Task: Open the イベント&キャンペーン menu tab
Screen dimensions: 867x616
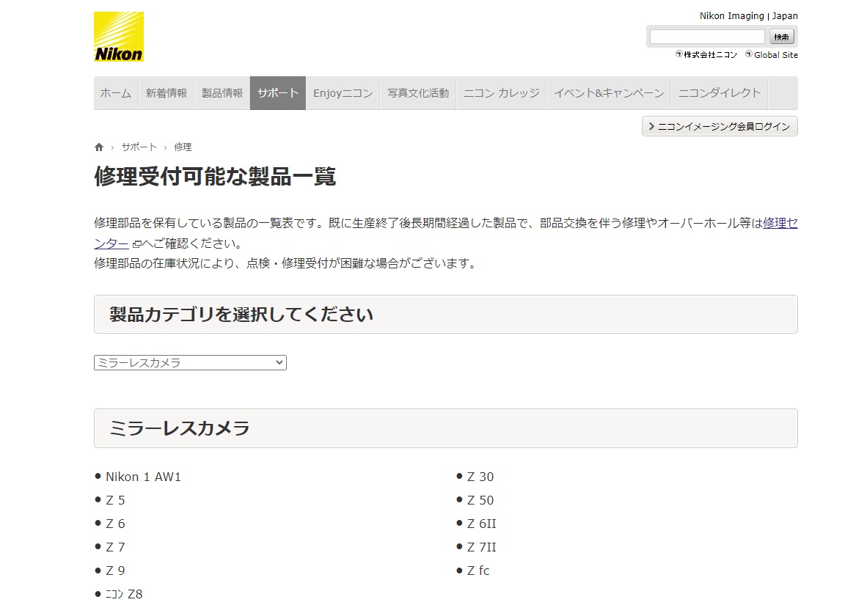Action: (x=609, y=93)
